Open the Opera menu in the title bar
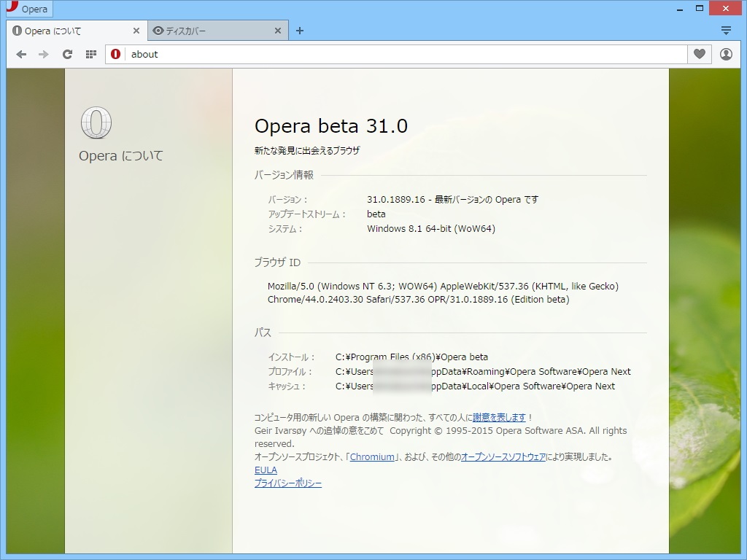 click(29, 8)
